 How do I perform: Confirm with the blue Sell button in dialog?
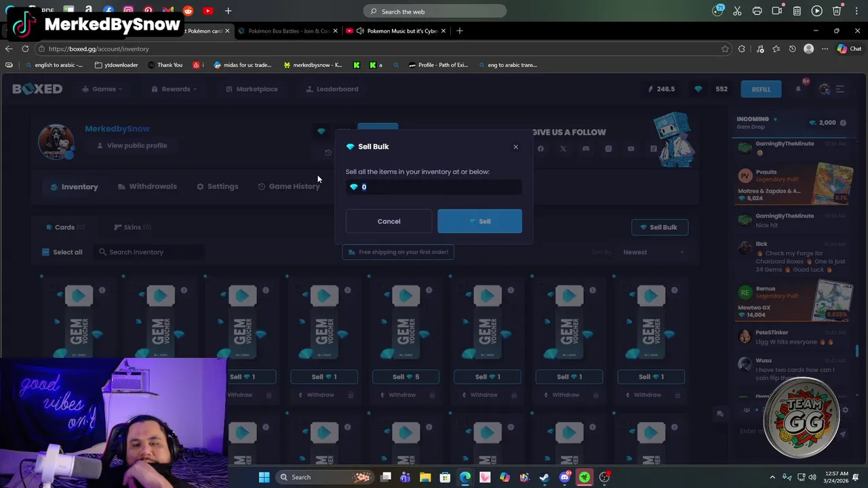coord(479,221)
